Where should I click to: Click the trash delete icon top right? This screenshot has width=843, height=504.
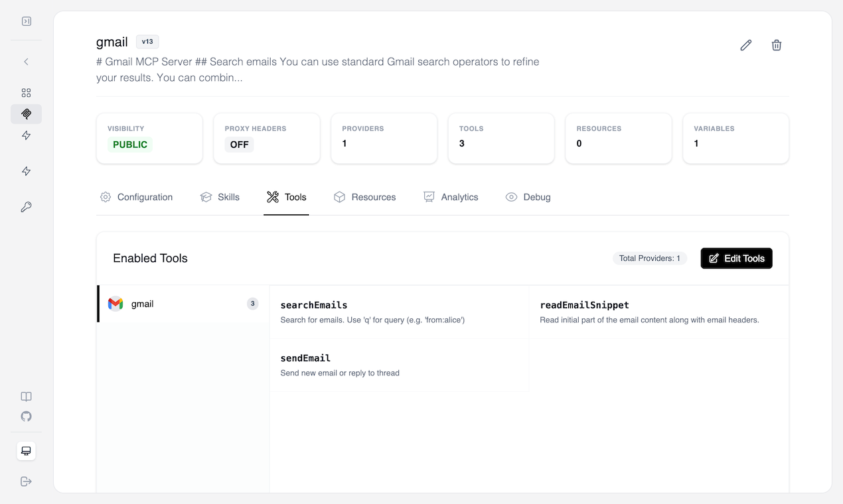pyautogui.click(x=776, y=45)
